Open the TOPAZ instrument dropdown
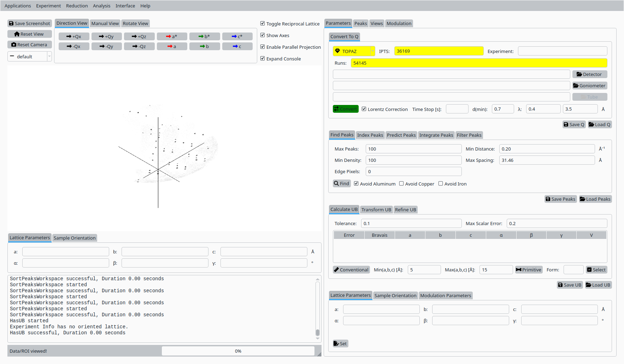This screenshot has height=364, width=624. 354,51
